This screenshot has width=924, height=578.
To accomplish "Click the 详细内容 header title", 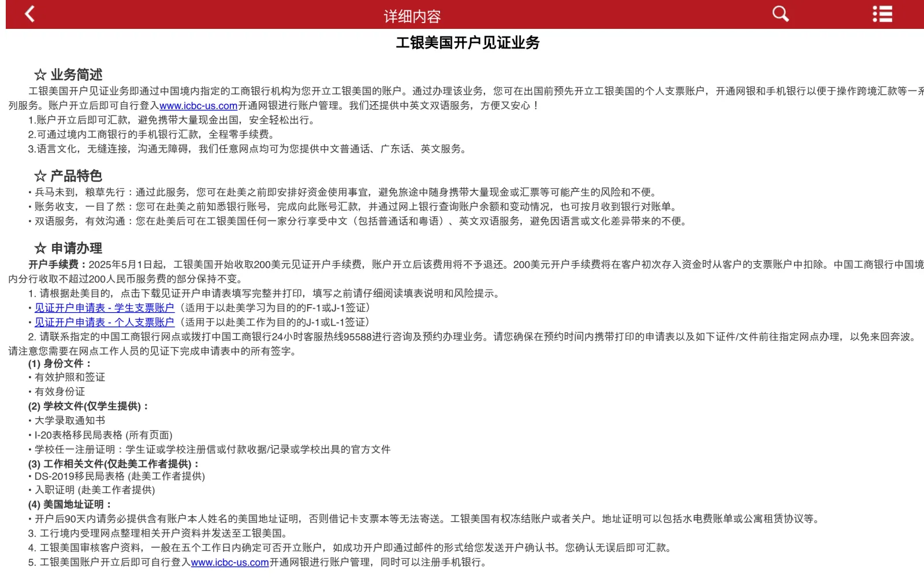I will [412, 16].
